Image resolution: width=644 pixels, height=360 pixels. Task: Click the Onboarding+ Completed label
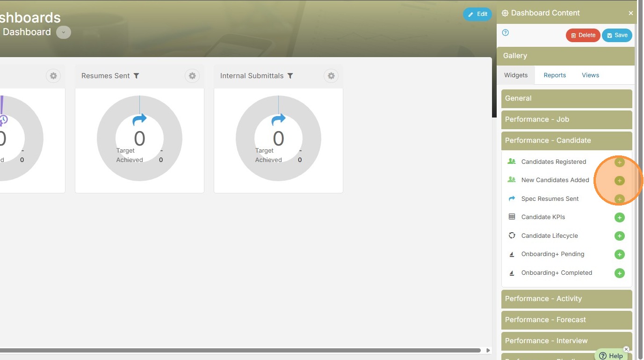coord(557,273)
